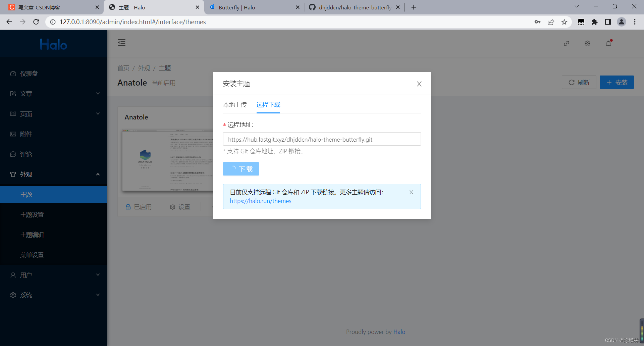Open the halo.run/themes link

click(x=261, y=201)
